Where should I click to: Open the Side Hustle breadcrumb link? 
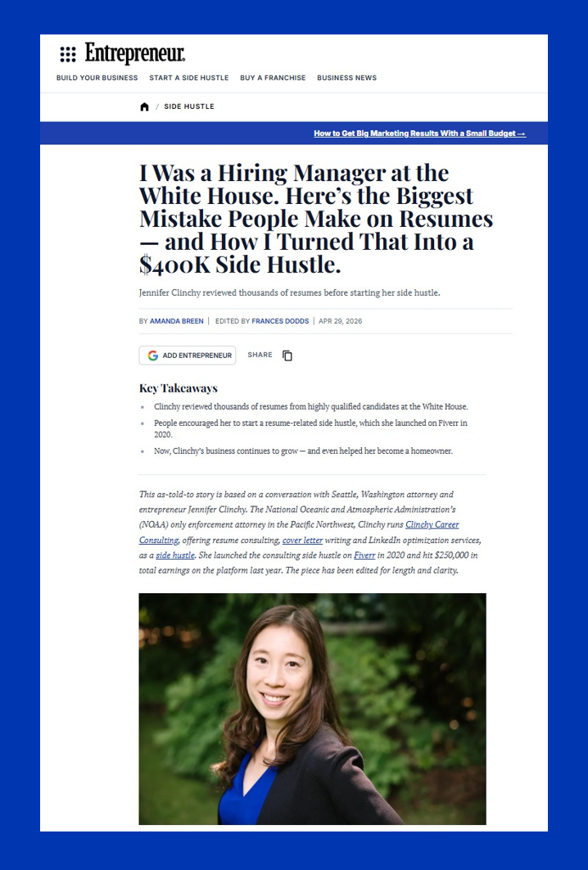coord(189,106)
